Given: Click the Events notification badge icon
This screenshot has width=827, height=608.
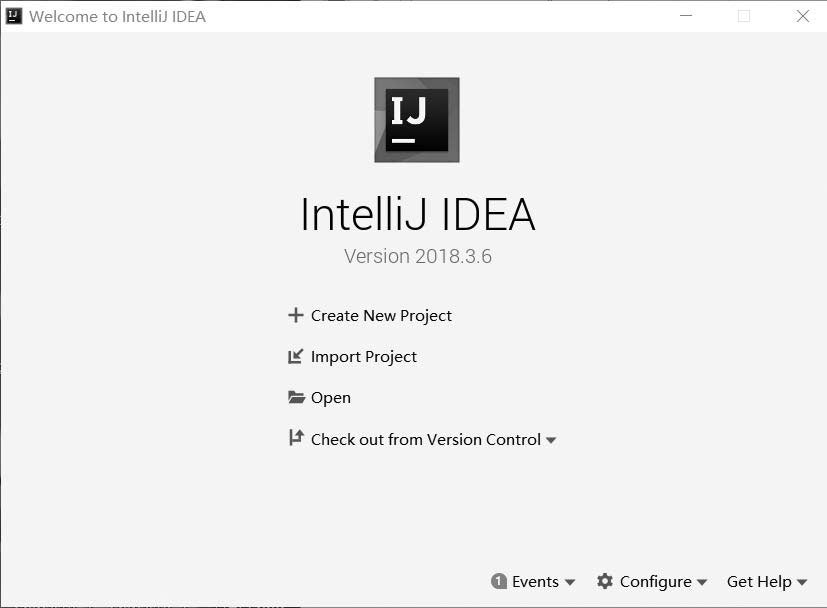Looking at the screenshot, I should (498, 581).
